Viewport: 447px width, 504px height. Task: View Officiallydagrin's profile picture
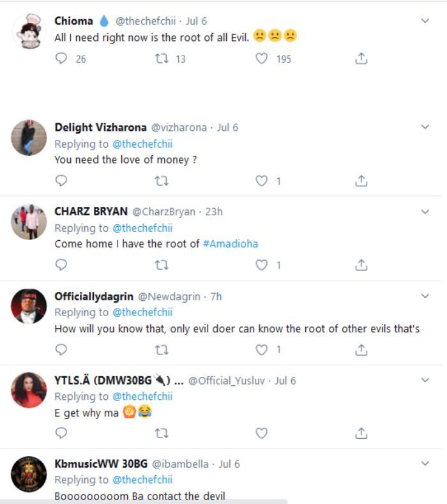(29, 305)
